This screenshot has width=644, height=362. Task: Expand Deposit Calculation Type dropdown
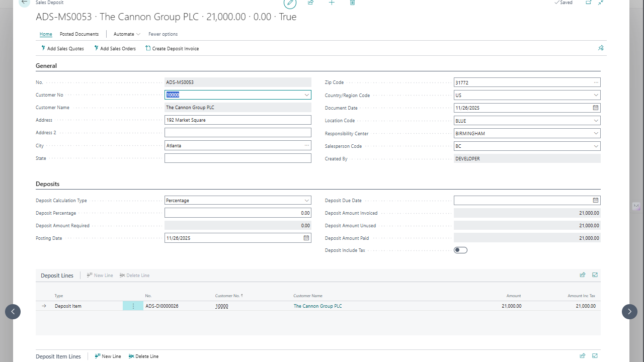point(306,201)
